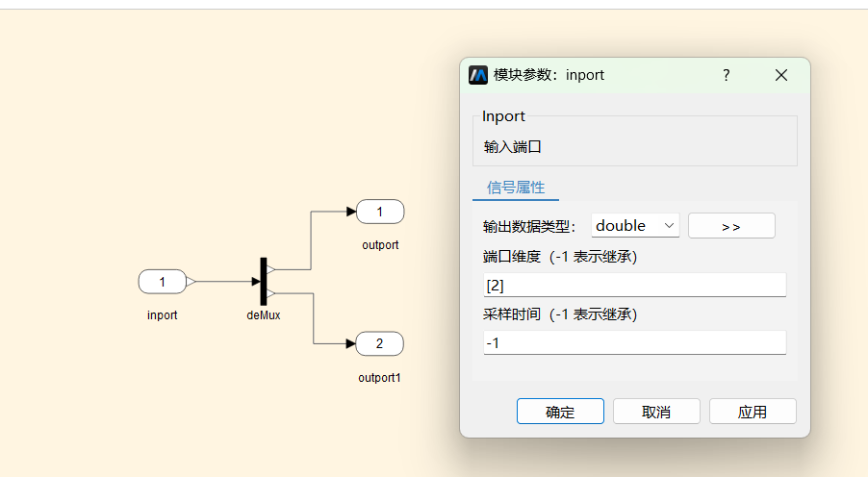The width and height of the screenshot is (868, 477).
Task: Open the output data type dropdown
Action: (635, 226)
